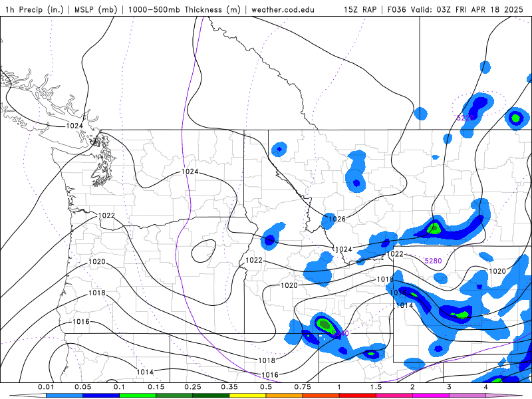Click the 'MSLP (mb)' header label

[96, 9]
